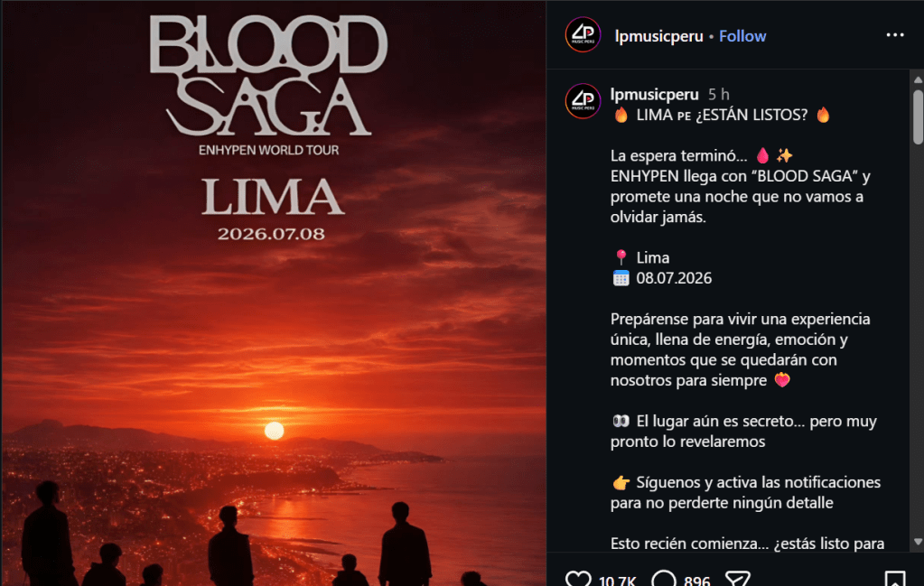This screenshot has width=924, height=586.
Task: Like the post with the heart icon
Action: tap(577, 579)
